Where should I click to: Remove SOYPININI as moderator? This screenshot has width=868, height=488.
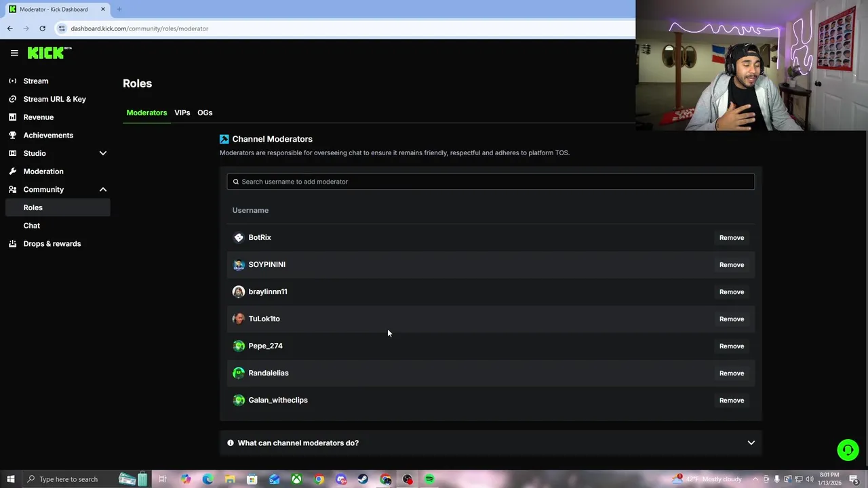(x=731, y=265)
